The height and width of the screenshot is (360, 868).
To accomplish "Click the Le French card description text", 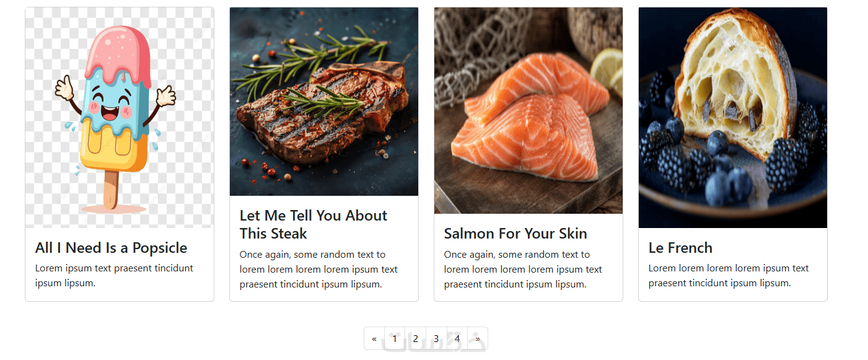I will coord(729,276).
